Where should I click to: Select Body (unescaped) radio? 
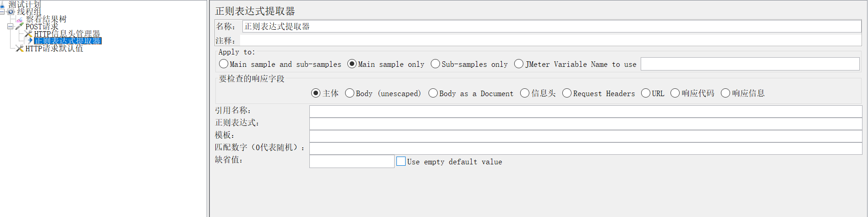[x=383, y=93]
